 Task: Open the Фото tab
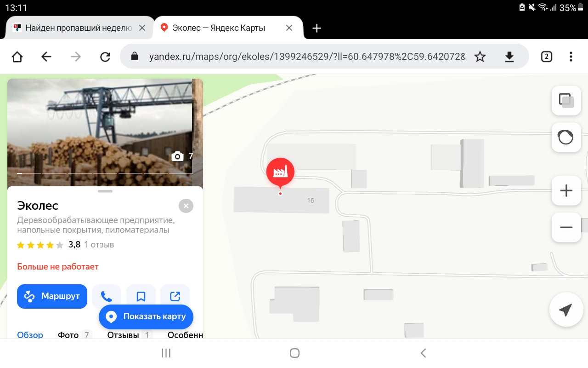(x=75, y=334)
